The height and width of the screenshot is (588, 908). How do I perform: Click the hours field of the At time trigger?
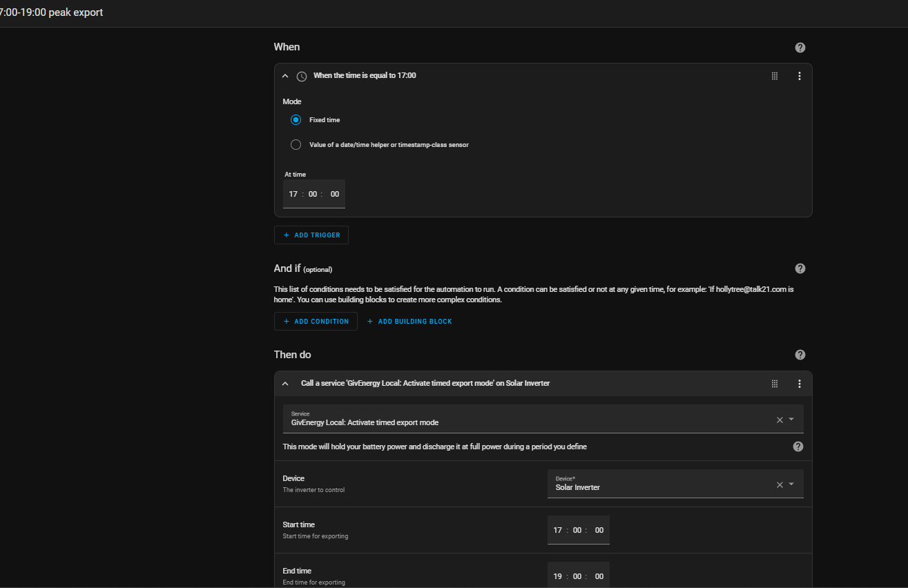(293, 194)
